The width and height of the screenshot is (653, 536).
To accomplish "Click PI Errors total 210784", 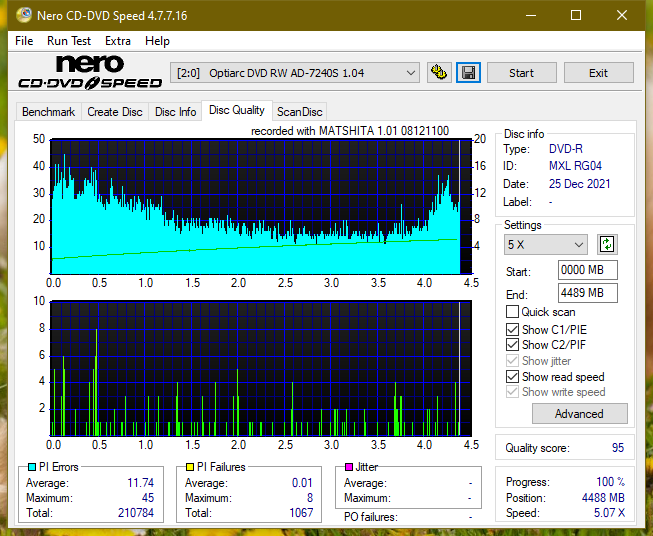I will tap(136, 513).
